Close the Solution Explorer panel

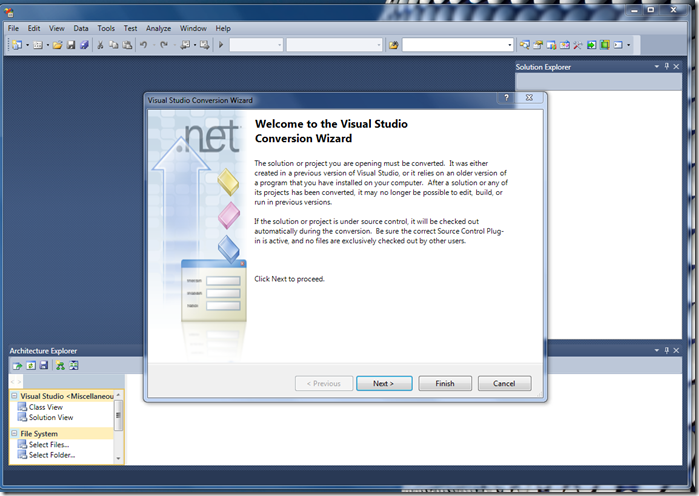coord(676,66)
